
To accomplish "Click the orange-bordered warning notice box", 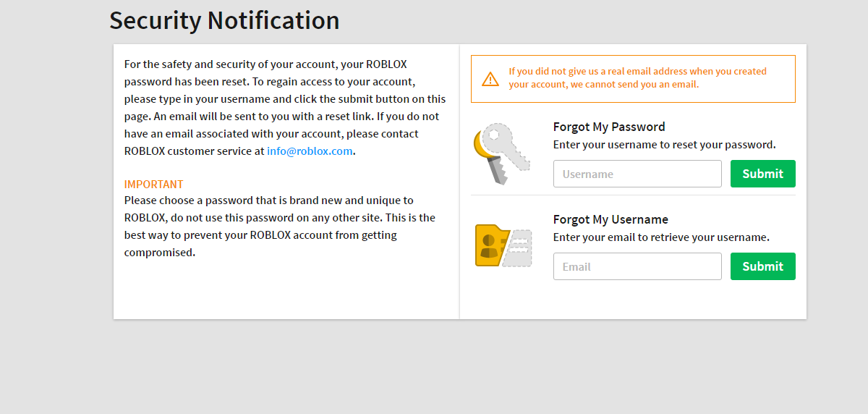I will coord(633,79).
